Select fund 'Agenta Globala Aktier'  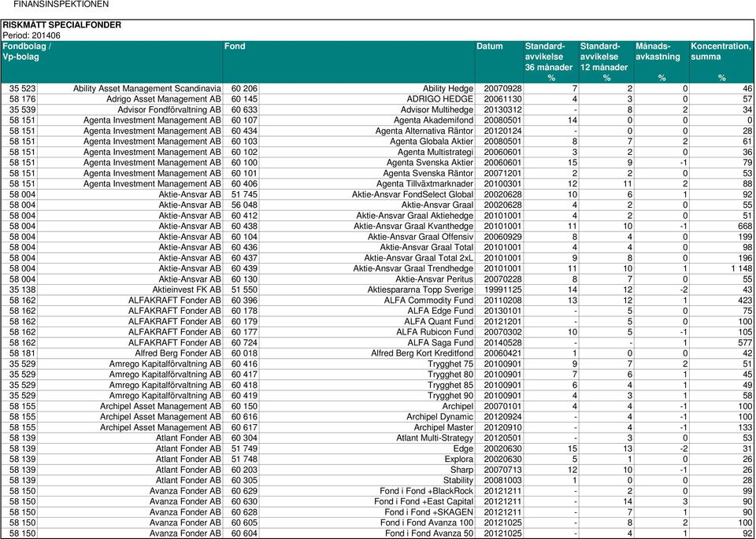pos(432,142)
